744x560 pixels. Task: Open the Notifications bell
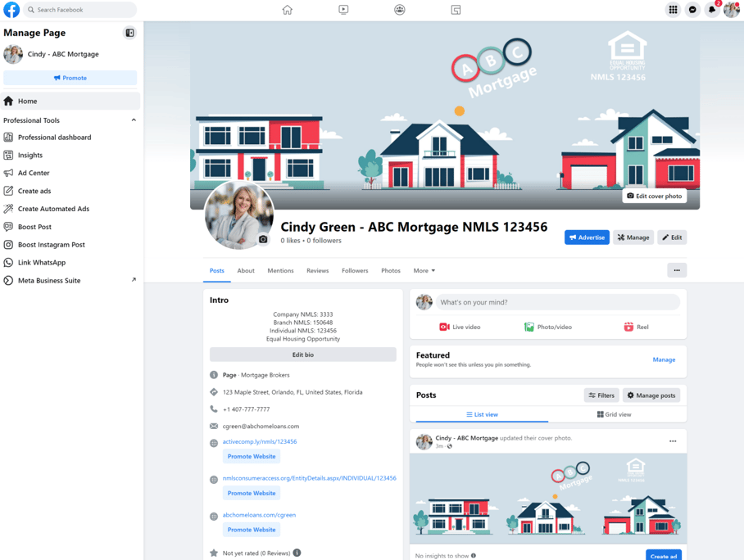[711, 9]
